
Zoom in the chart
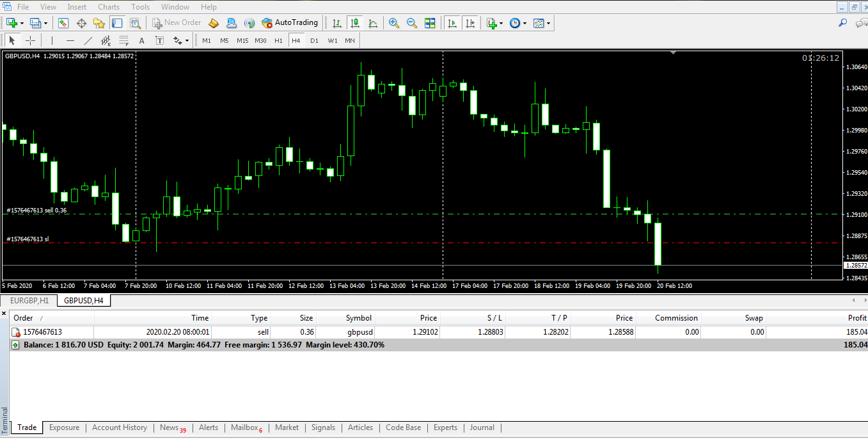click(x=394, y=23)
